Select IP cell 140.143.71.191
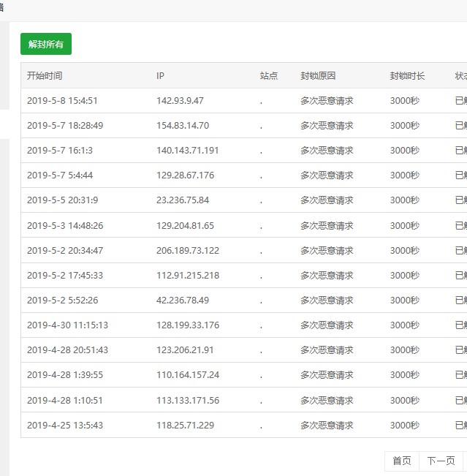 188,151
